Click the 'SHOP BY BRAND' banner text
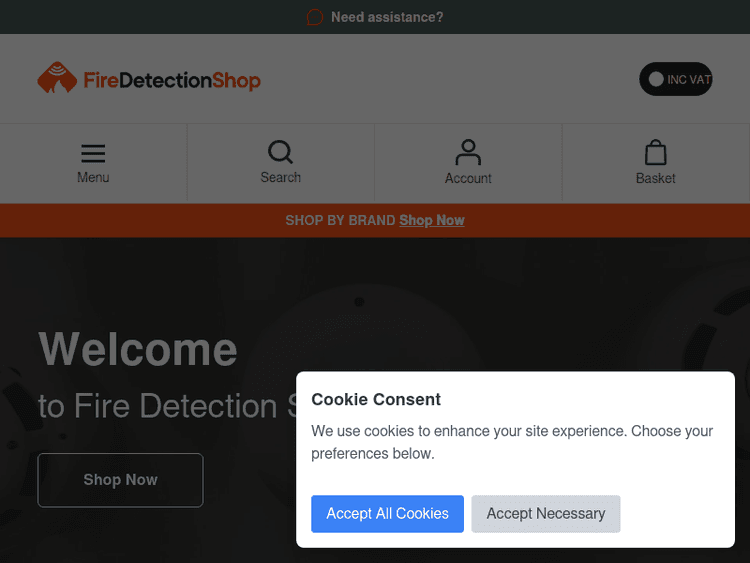Viewport: 750px width, 563px height. (x=340, y=220)
